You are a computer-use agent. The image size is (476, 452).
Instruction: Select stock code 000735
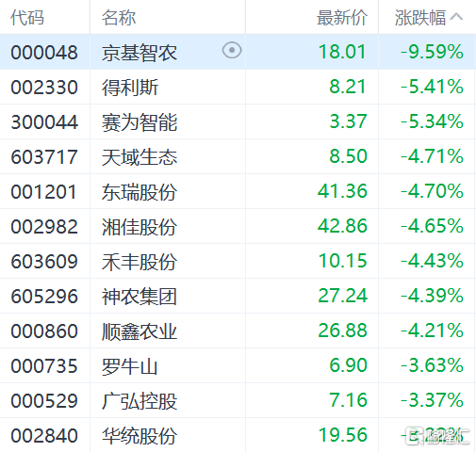[44, 365]
